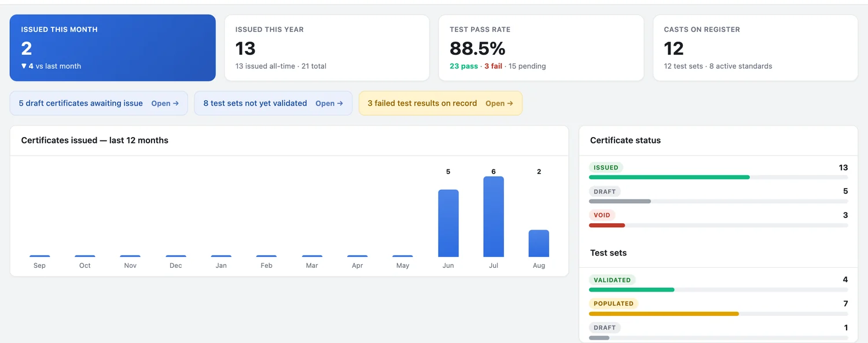Screen dimensions: 868x343
Task: Select the Casts on Register card
Action: pyautogui.click(x=755, y=48)
